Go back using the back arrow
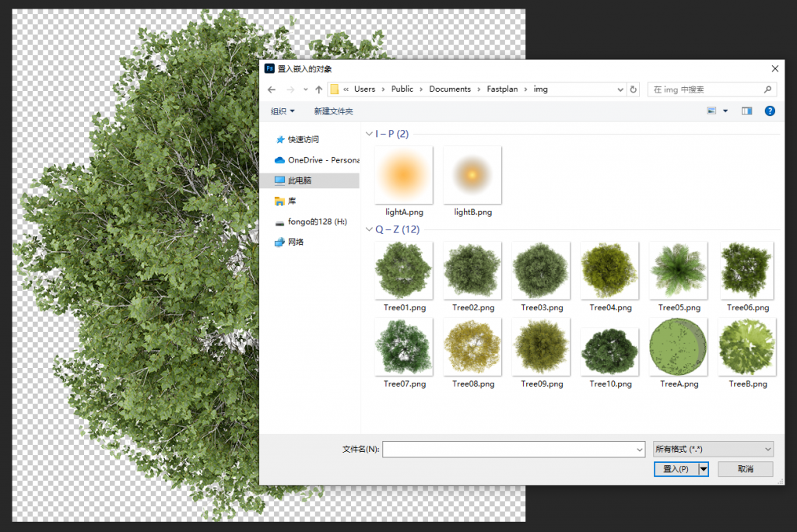The width and height of the screenshot is (797, 532). tap(272, 89)
